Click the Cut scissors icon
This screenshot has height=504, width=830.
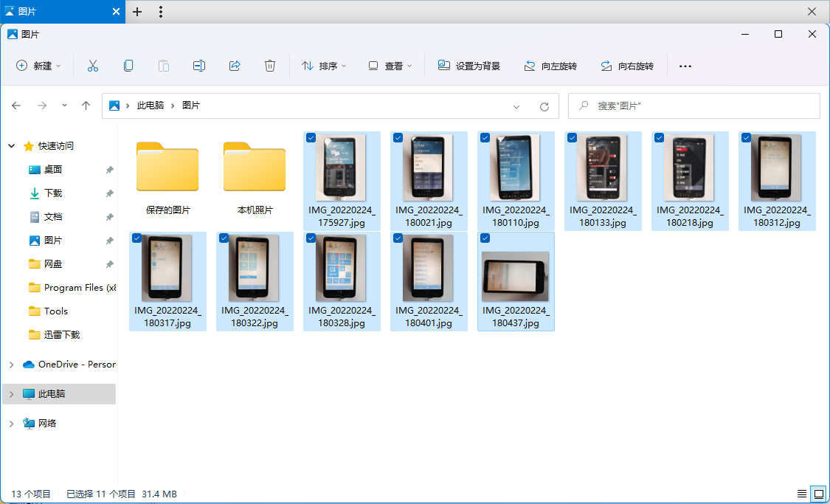(93, 66)
